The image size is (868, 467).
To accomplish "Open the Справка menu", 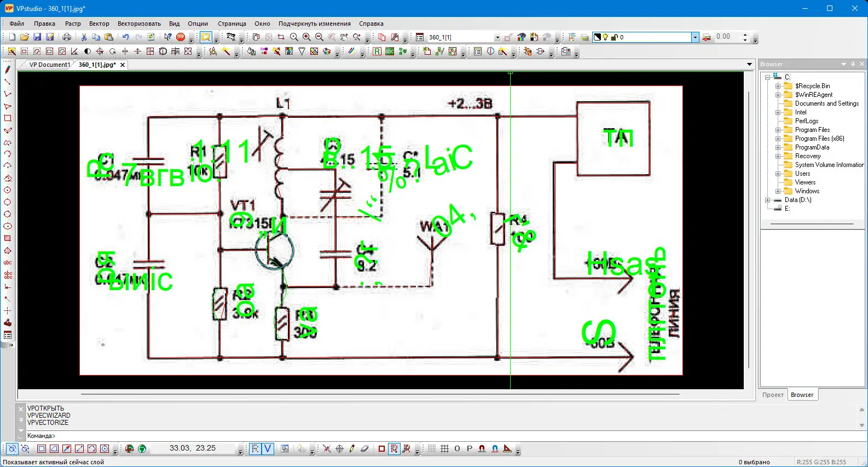I will click(371, 24).
